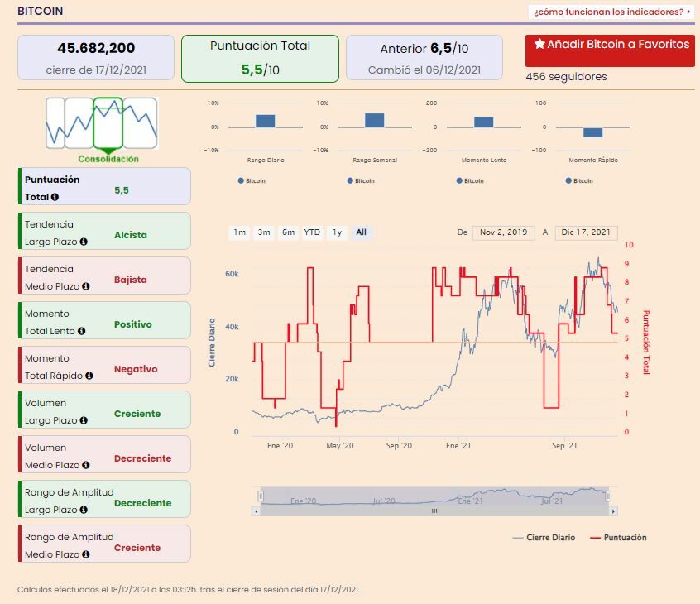Click the Cálculos efectuados footer note
This screenshot has width=700, height=604.
189,589
